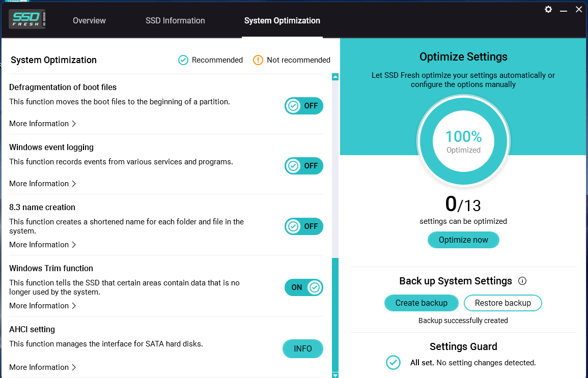This screenshot has width=588, height=378.
Task: Click the Settings Guard heading
Action: coord(463,346)
